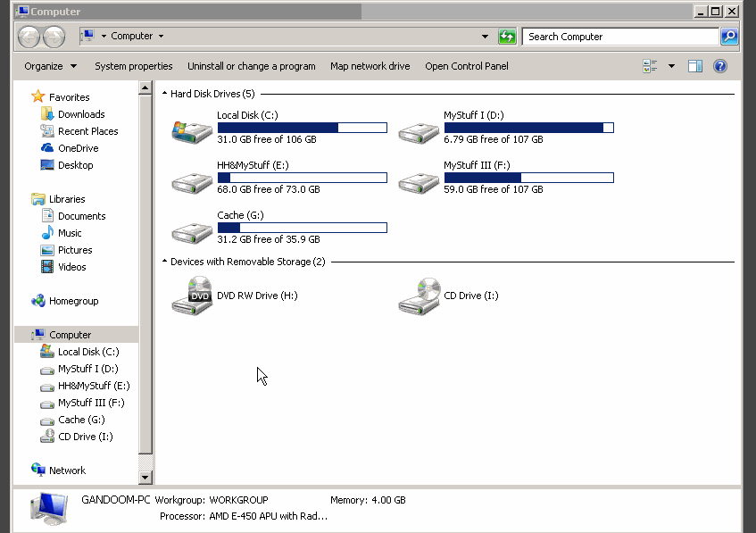The width and height of the screenshot is (756, 533).
Task: Click the Homegroup icon in sidebar
Action: pyautogui.click(x=38, y=301)
